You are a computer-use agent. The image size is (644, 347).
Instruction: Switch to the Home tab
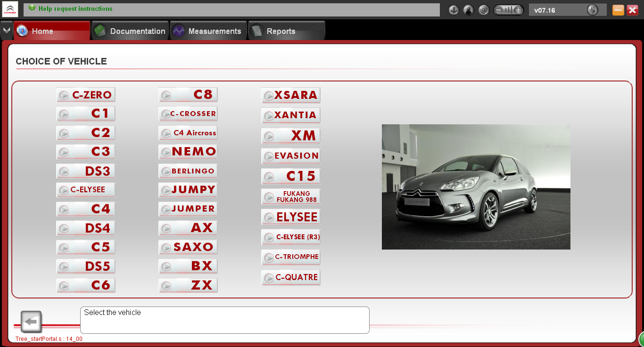[52, 31]
